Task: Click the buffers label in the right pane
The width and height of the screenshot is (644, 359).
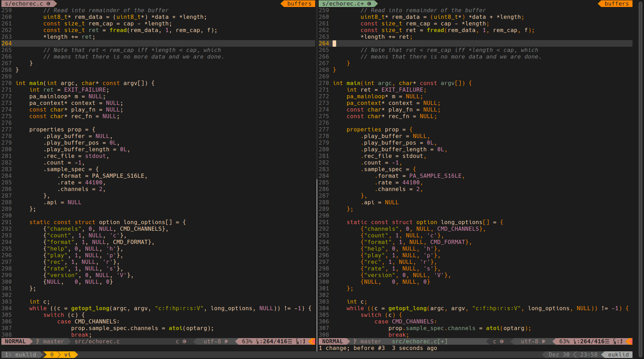Action: (616, 3)
